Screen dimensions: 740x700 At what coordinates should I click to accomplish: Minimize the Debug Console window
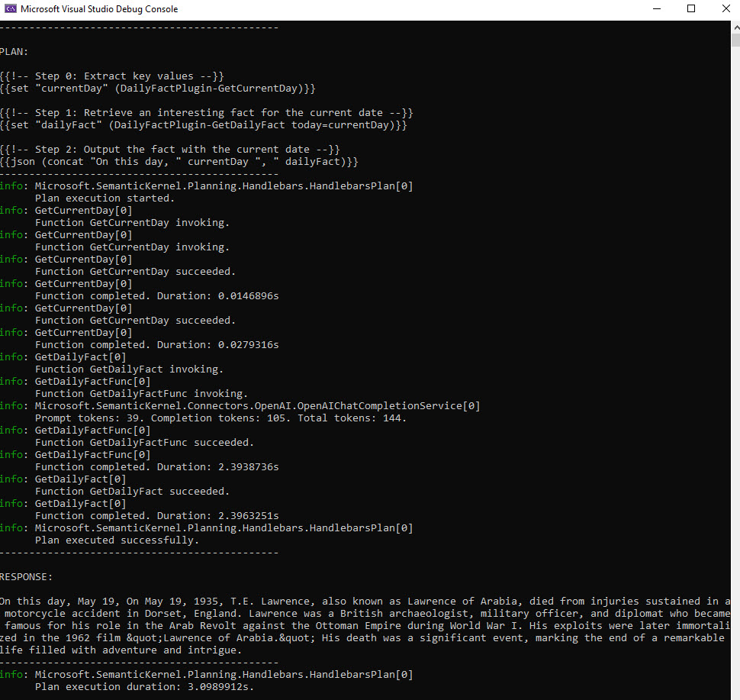[657, 9]
